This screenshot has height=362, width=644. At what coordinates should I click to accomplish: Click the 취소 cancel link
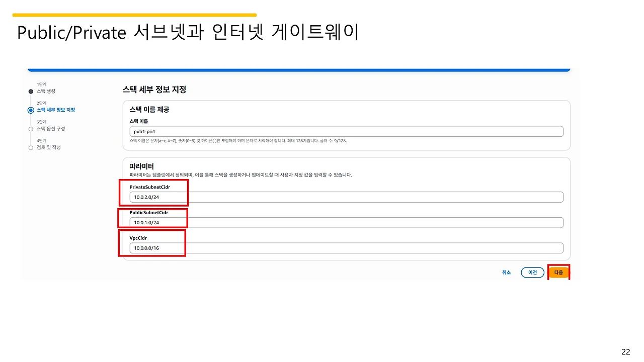pyautogui.click(x=506, y=272)
